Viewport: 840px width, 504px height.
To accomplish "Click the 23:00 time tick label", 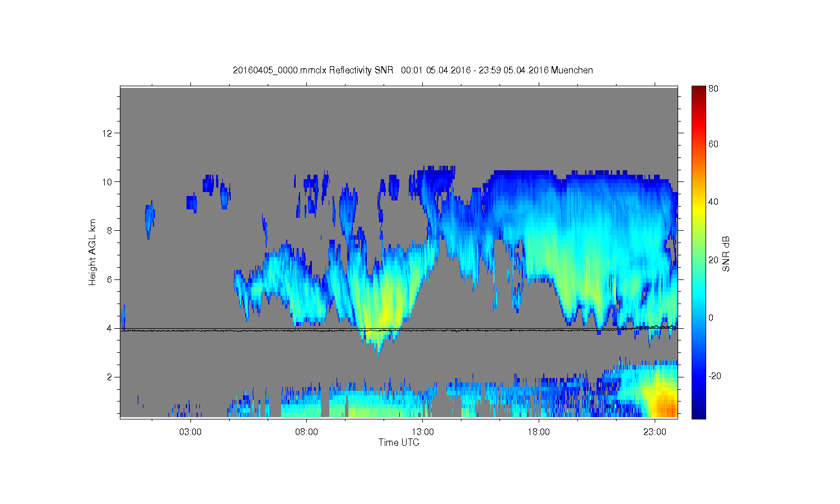I will 655,432.
